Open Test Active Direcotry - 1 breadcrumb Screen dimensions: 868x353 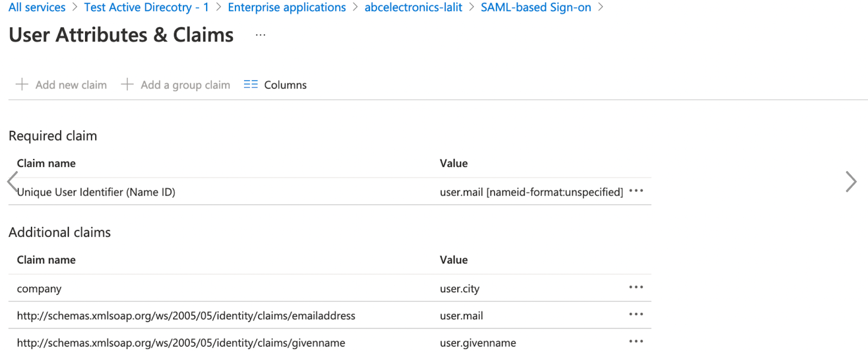click(146, 8)
